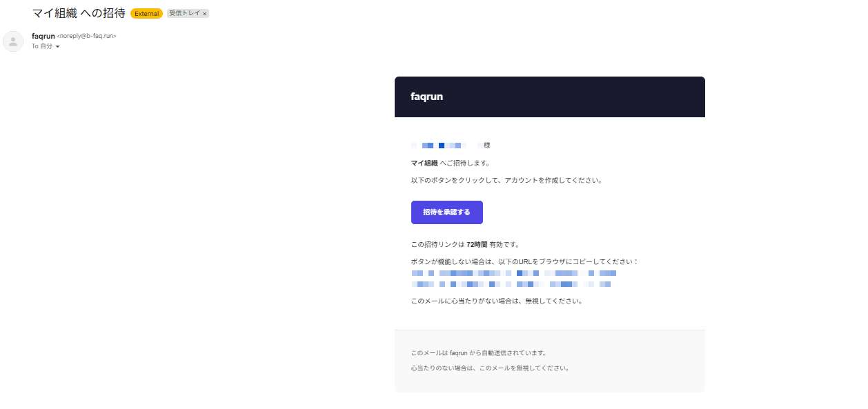Click the 招待を承認する button
The image size is (868, 409).
point(446,212)
